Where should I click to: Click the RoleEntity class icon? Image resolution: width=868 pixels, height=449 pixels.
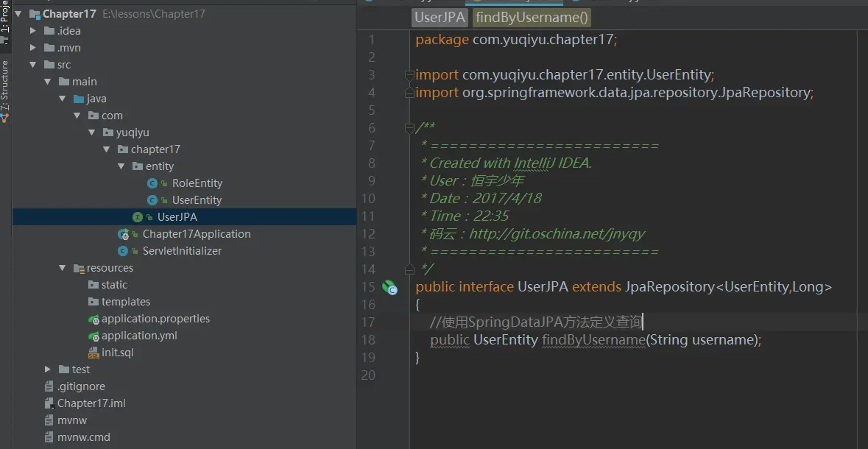pos(152,183)
